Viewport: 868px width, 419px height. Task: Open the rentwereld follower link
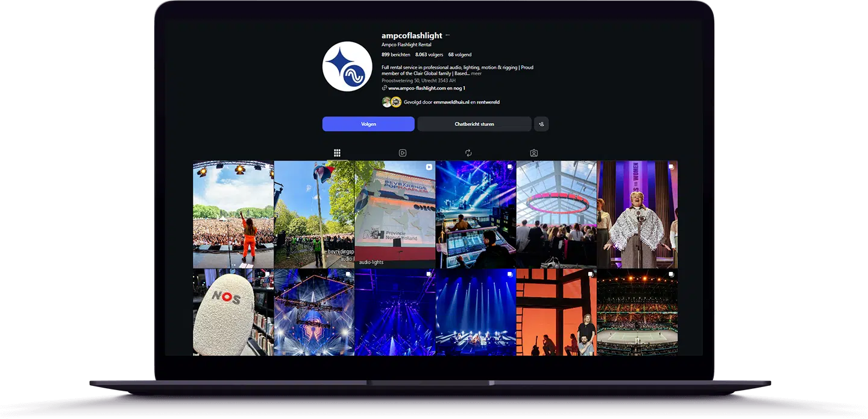click(x=488, y=102)
